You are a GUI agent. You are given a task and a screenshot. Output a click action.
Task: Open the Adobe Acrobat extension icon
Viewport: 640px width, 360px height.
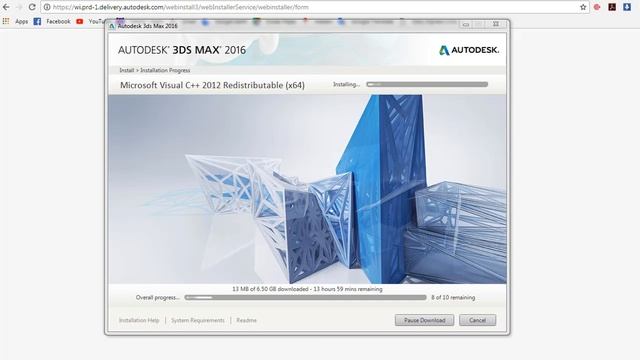tap(612, 7)
